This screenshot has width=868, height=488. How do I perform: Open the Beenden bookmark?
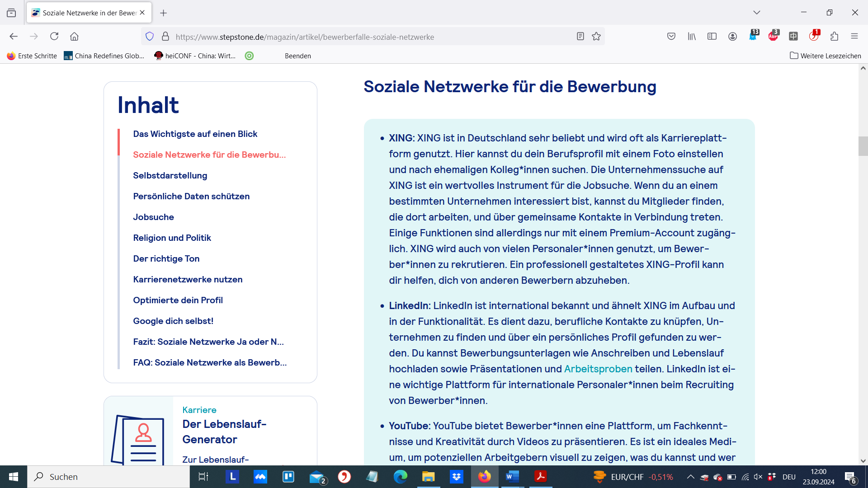[x=298, y=56]
